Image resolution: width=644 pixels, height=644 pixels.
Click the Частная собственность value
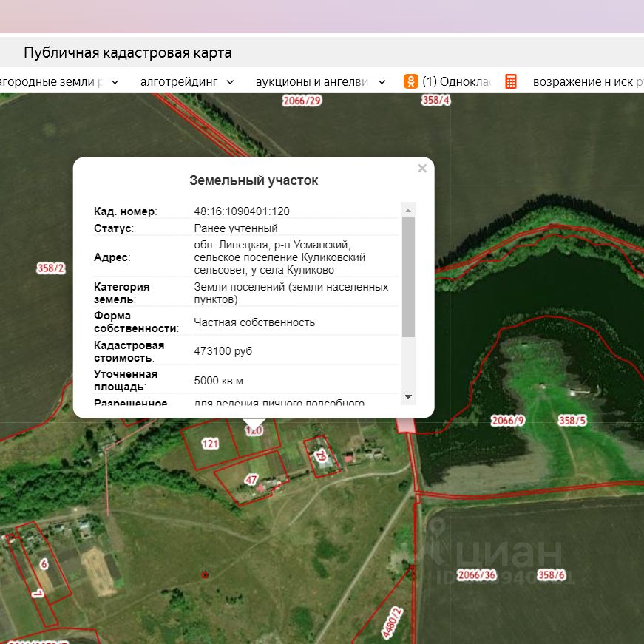[254, 322]
